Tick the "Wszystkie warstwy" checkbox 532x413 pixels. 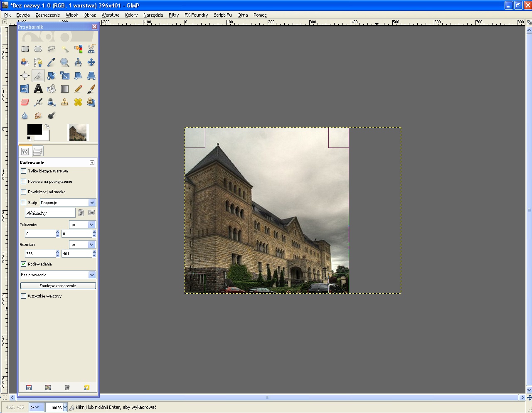click(24, 296)
